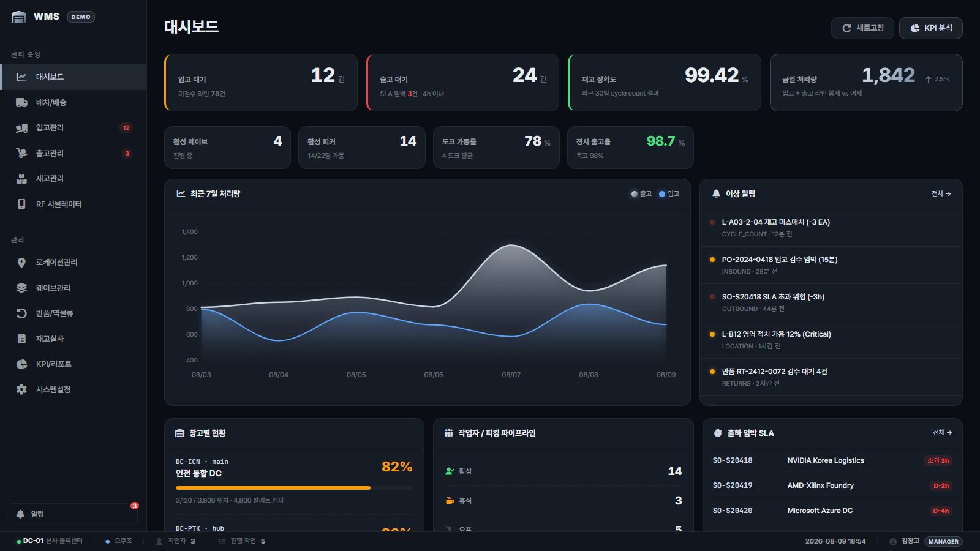Screen dimensions: 980x551
Task: Open alert "반품 RT-2412-0072 검수 대기 4건"
Action: 831,377
